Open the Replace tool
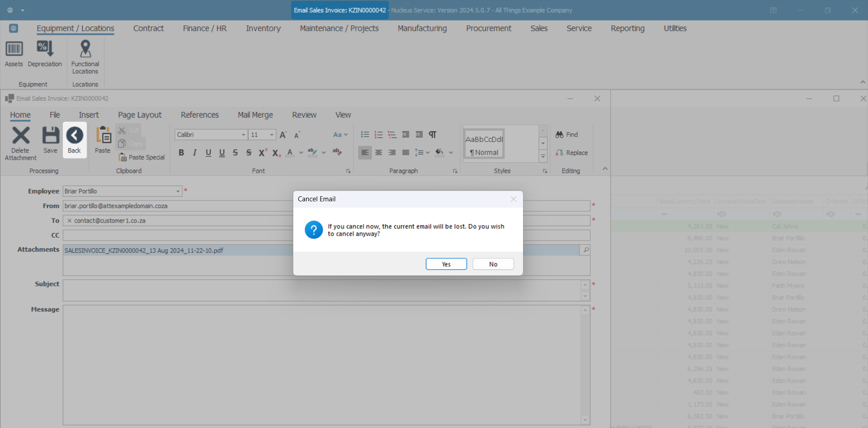This screenshot has height=428, width=868. [572, 153]
